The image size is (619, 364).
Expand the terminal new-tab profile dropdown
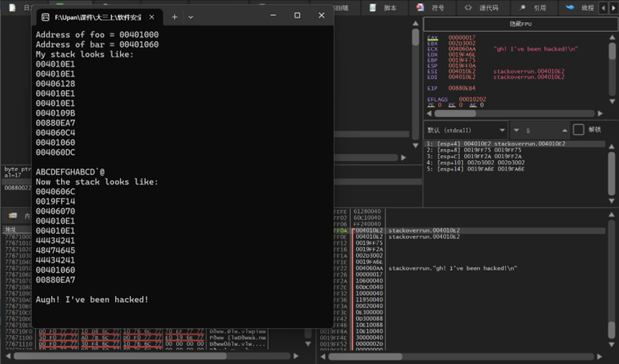click(191, 17)
